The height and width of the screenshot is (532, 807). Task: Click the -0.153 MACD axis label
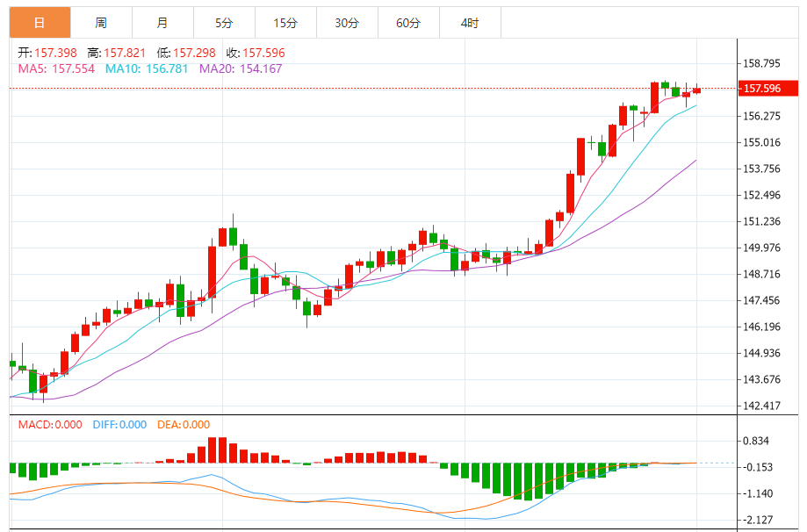click(758, 467)
